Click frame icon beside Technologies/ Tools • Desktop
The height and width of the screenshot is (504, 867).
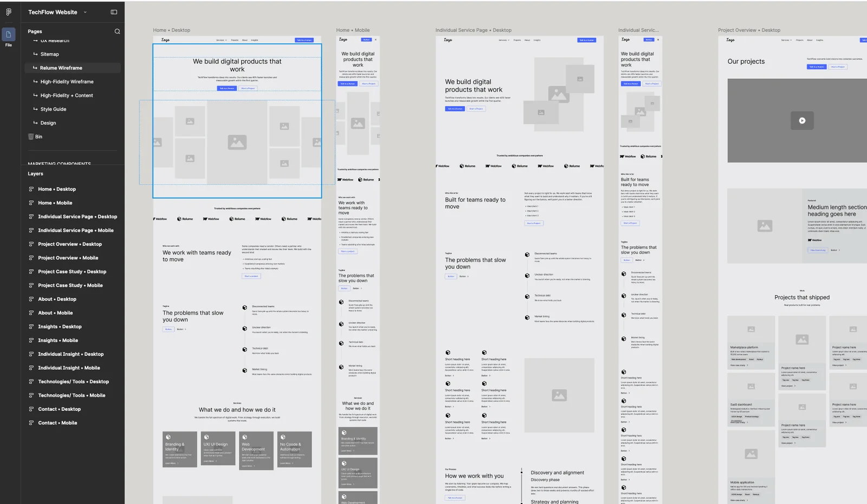point(31,382)
